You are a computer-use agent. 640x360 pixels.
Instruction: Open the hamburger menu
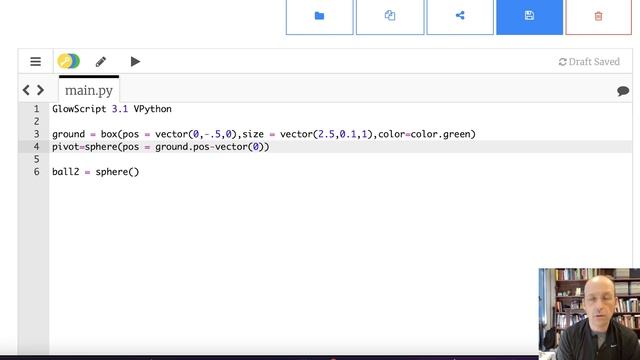coord(36,62)
